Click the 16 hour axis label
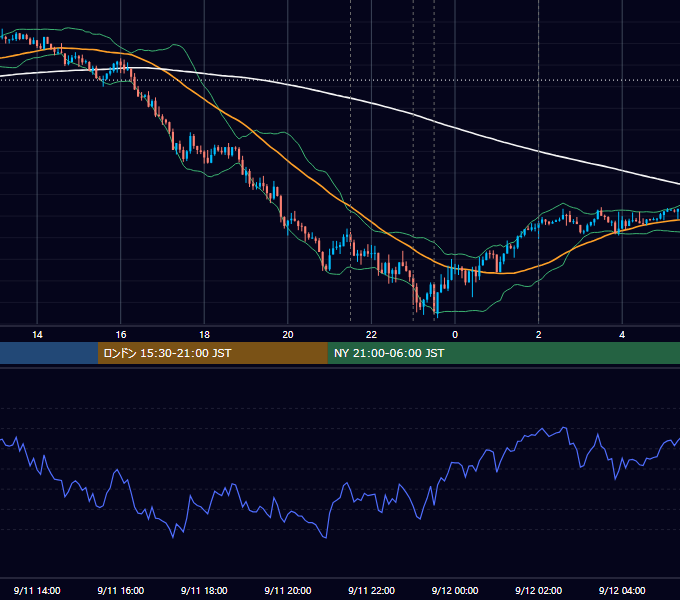 [x=121, y=335]
